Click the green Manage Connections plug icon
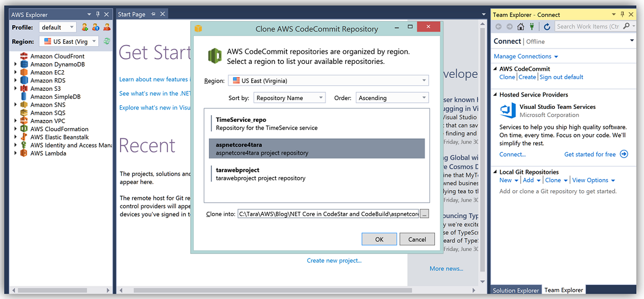The height and width of the screenshot is (299, 644). coord(532,26)
